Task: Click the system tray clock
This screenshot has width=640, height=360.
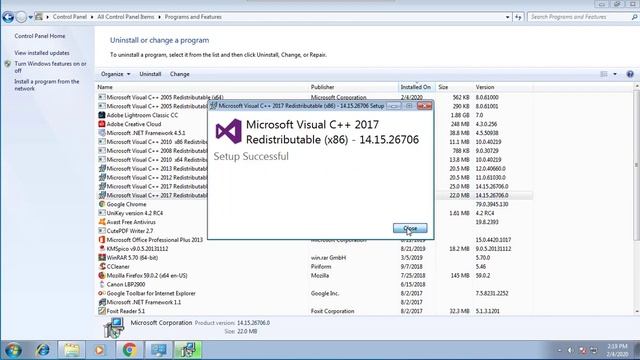Action: pos(617,350)
